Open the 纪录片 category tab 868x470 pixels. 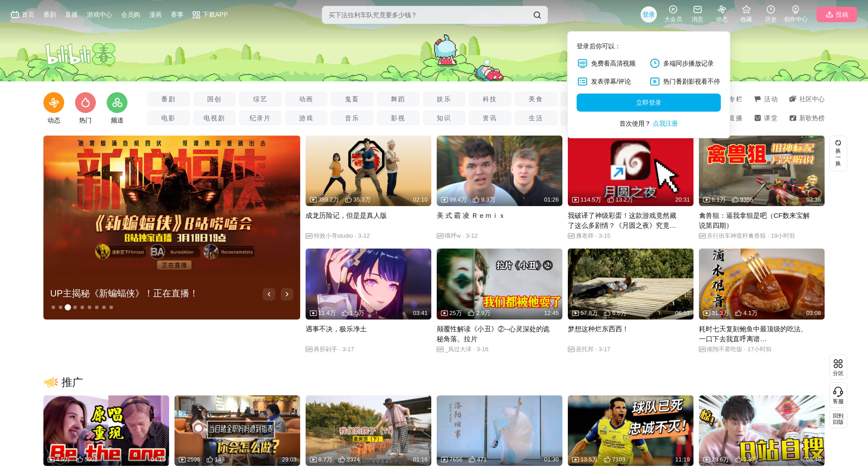pos(260,118)
